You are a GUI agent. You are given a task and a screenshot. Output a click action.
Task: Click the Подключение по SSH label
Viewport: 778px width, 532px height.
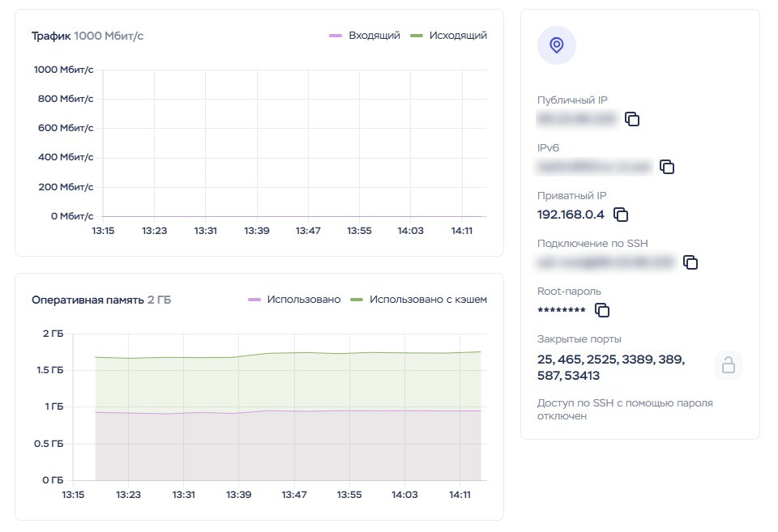(x=592, y=244)
